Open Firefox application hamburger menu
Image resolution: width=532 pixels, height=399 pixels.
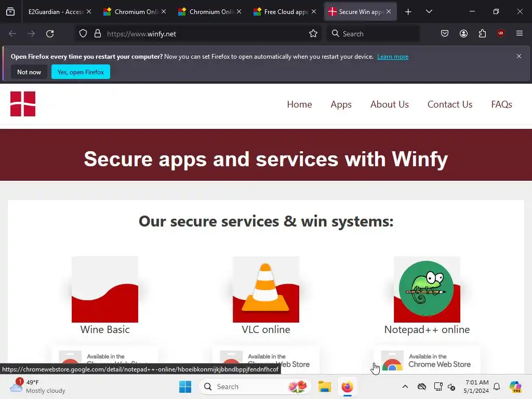tap(520, 34)
